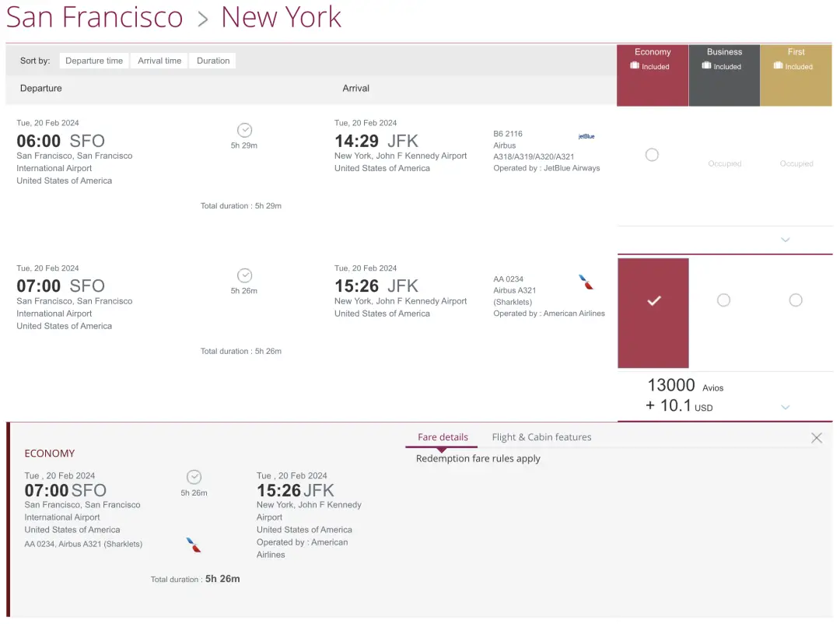Click the American Airlines logo in flight list
The height and width of the screenshot is (624, 840).
pyautogui.click(x=586, y=282)
